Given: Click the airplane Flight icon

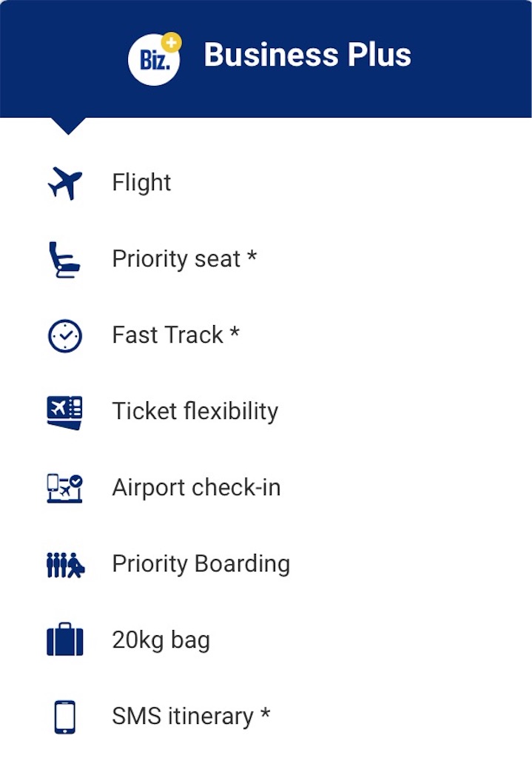Looking at the screenshot, I should tap(65, 184).
